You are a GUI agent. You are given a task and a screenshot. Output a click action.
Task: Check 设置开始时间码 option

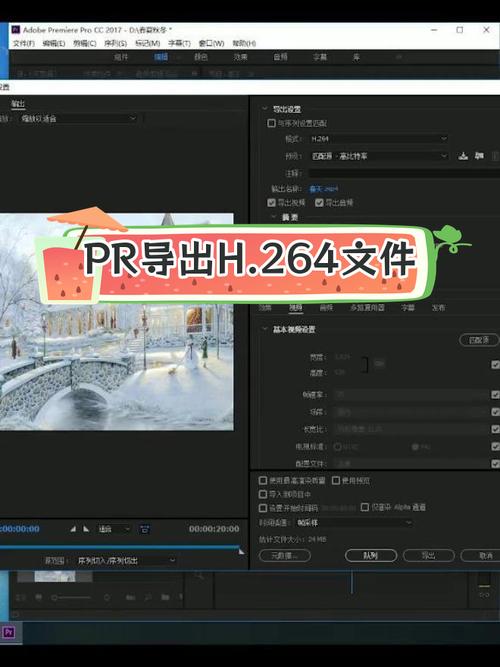pyautogui.click(x=263, y=508)
